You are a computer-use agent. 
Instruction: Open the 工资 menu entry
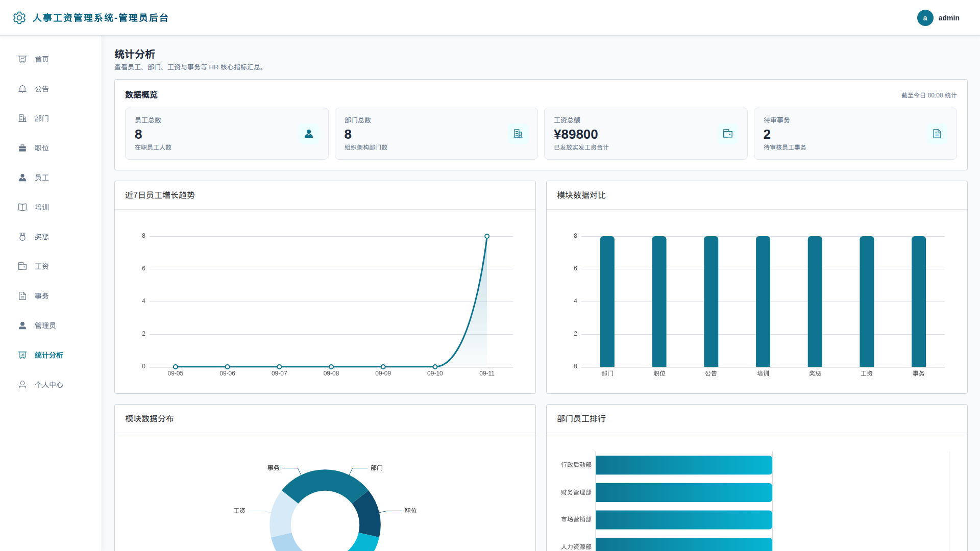point(51,266)
